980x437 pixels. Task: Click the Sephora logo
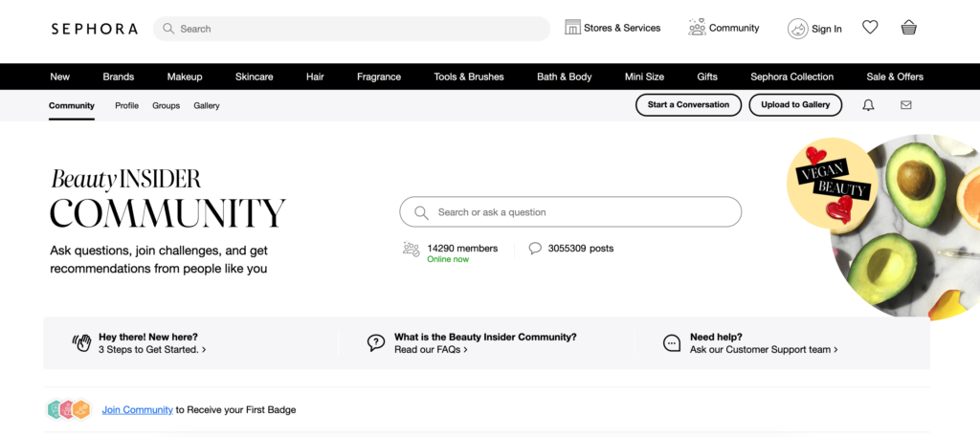95,29
